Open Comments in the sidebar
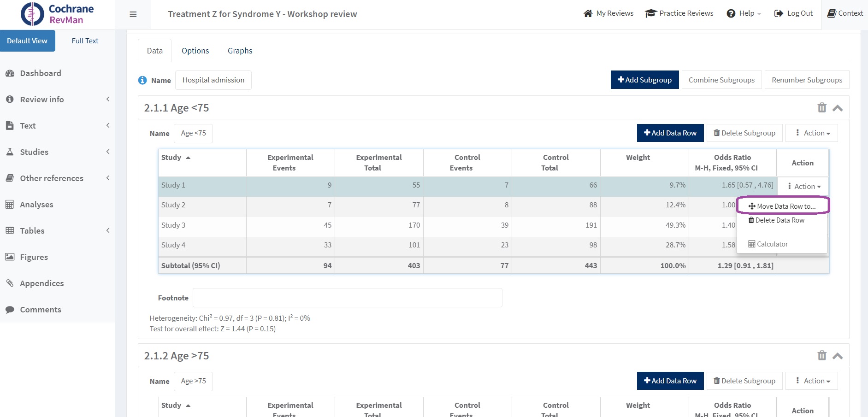This screenshot has width=868, height=417. [x=40, y=310]
